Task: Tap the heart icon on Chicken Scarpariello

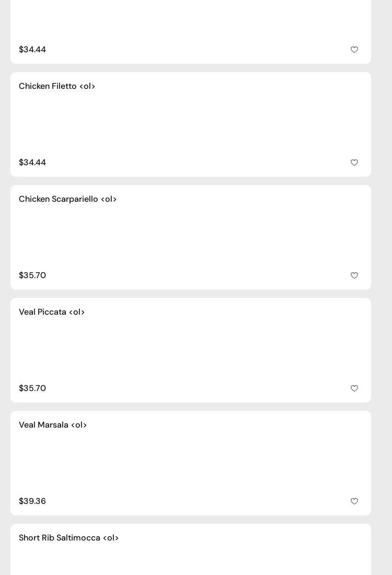Action: (354, 275)
